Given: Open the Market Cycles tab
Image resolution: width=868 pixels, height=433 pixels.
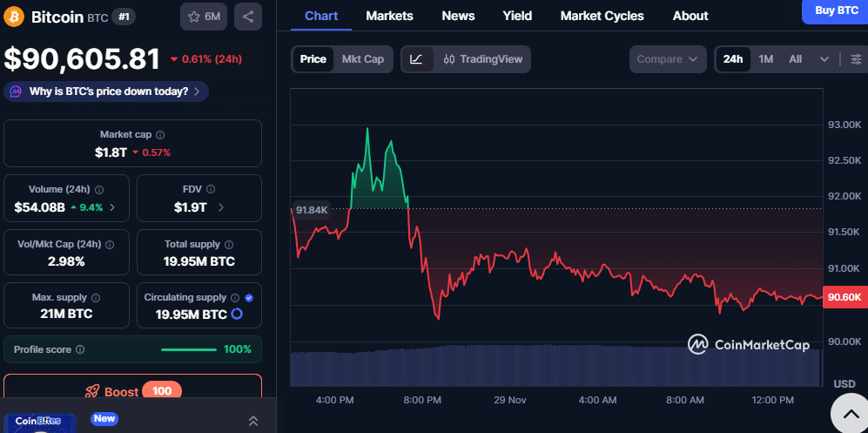Looking at the screenshot, I should tap(602, 16).
